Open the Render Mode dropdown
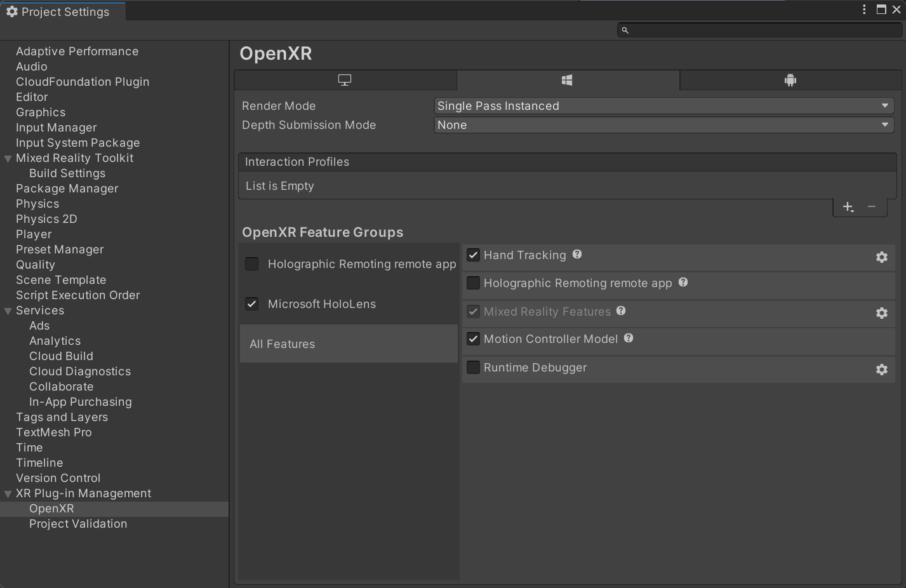Screen dimensions: 906x588 click(664, 106)
